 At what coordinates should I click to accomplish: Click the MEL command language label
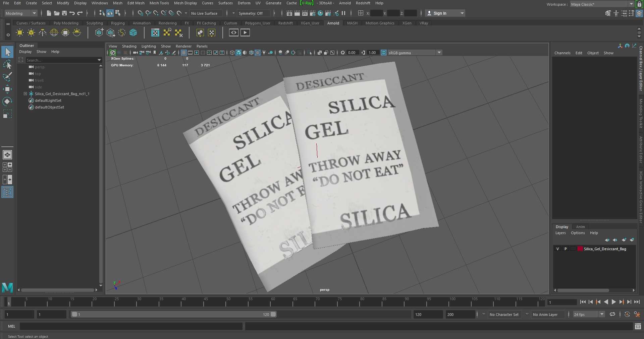coord(12,326)
